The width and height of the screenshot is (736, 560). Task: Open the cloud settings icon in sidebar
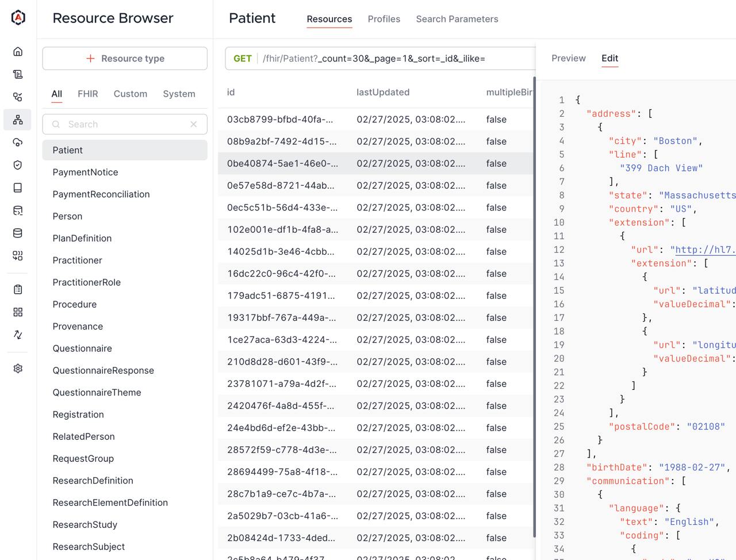18,143
